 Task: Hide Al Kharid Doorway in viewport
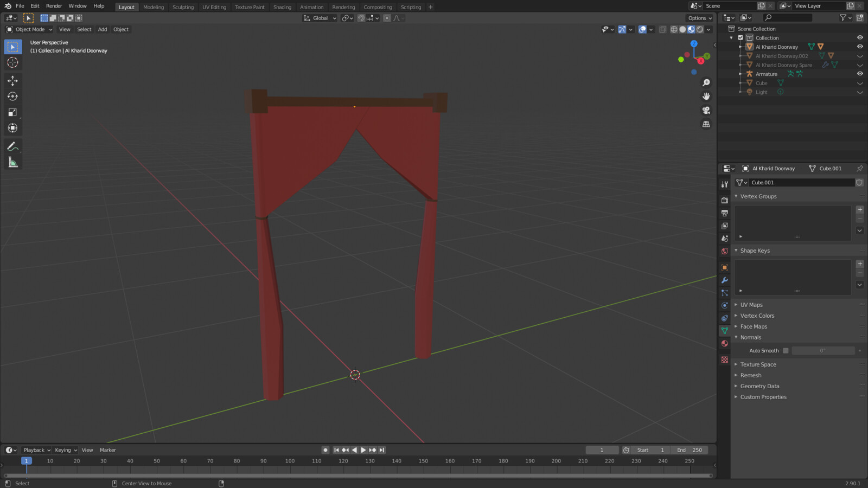(860, 47)
